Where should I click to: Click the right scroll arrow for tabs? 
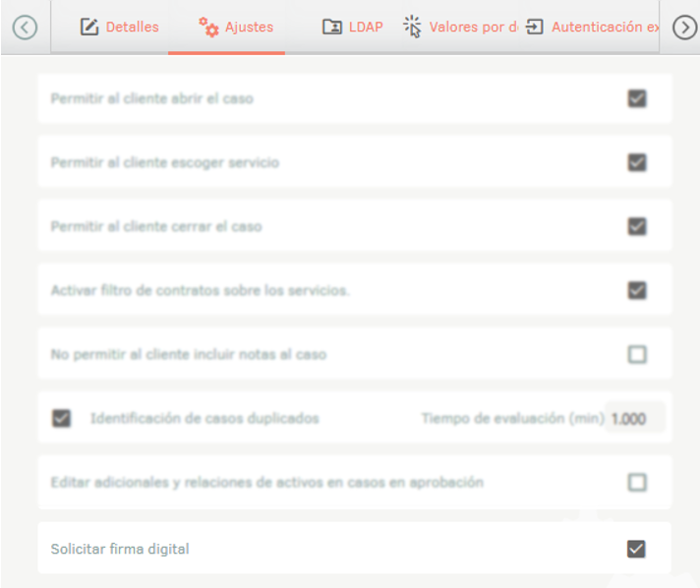tap(684, 28)
